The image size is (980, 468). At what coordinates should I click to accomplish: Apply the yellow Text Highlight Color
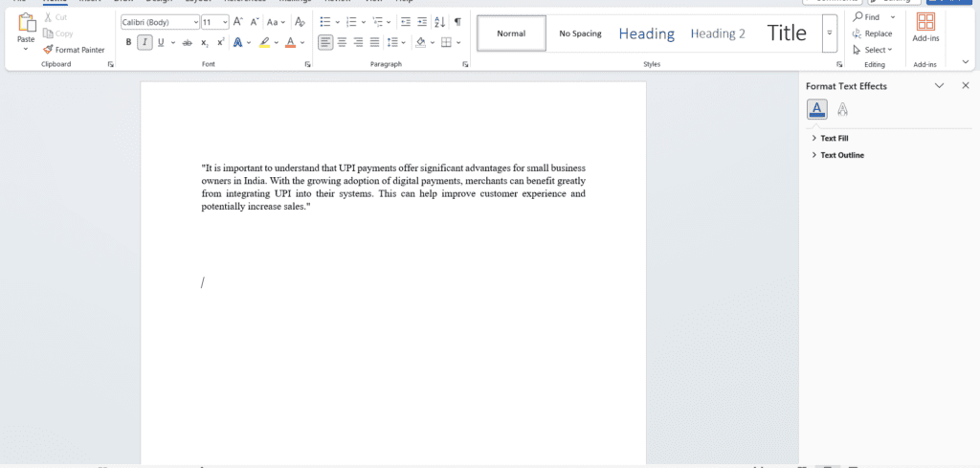[x=265, y=42]
